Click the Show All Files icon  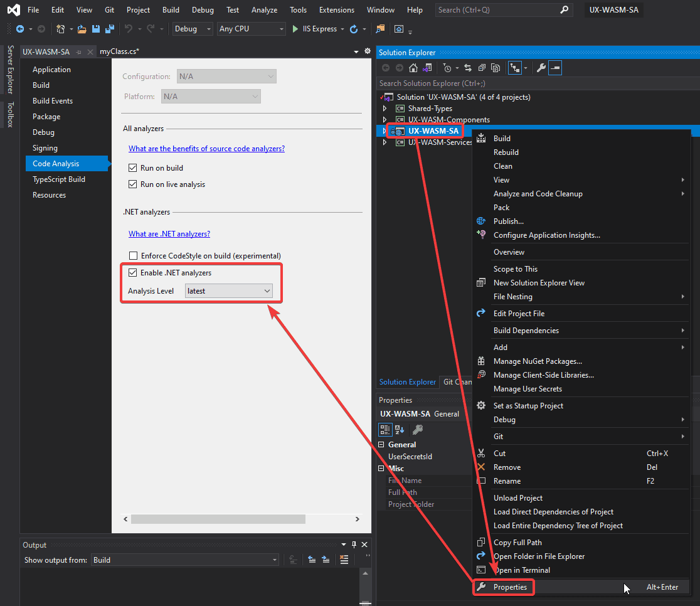click(x=496, y=68)
